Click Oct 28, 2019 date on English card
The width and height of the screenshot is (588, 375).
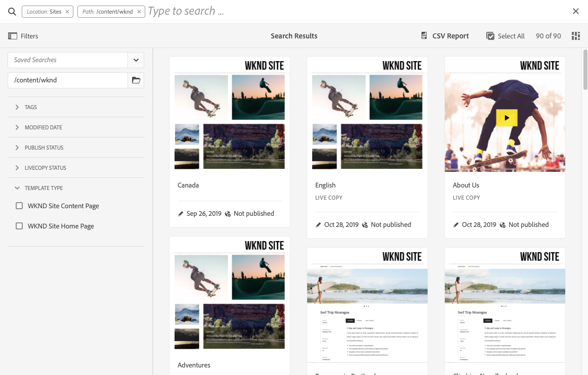click(341, 225)
